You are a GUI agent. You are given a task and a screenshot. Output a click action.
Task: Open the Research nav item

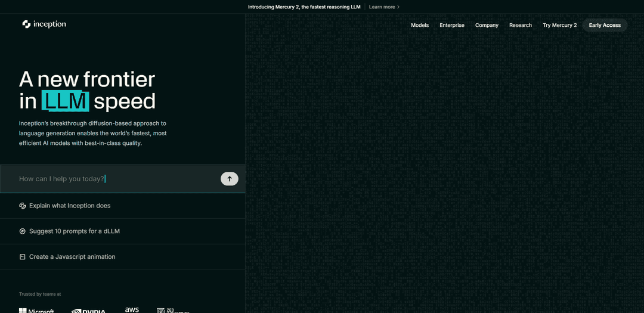tap(521, 25)
